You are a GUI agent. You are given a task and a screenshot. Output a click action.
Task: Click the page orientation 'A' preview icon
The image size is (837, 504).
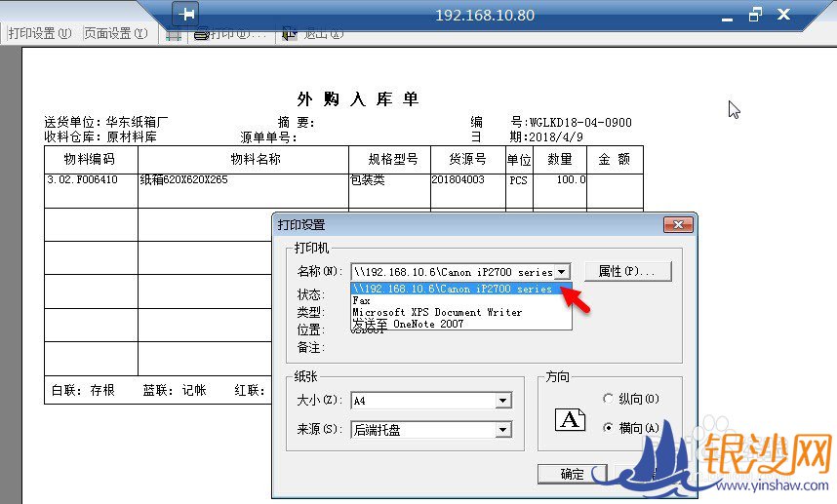click(x=570, y=419)
